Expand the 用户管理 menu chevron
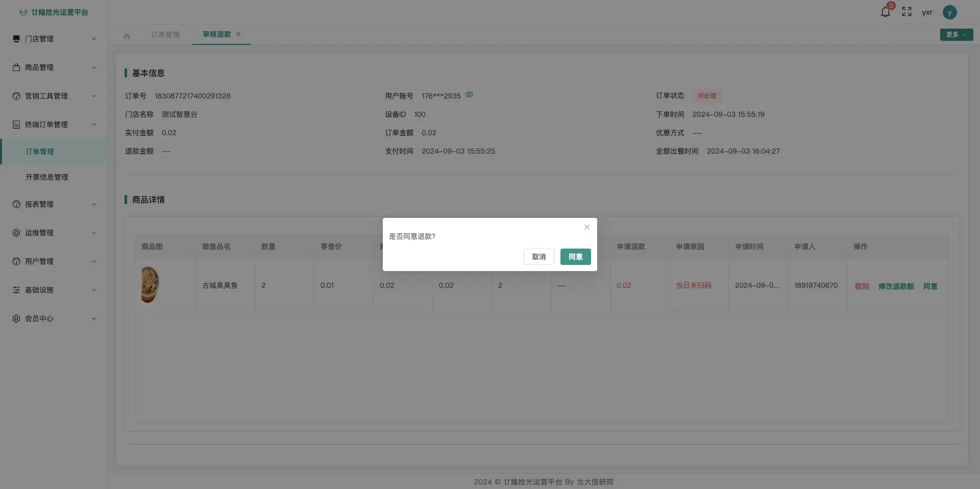This screenshot has height=489, width=980. click(94, 261)
